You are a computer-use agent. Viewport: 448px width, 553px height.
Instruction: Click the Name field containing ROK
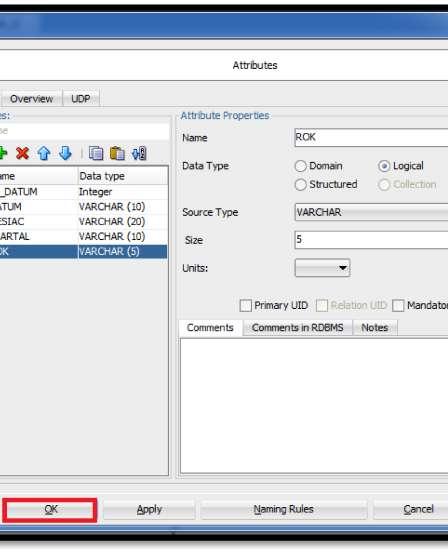pyautogui.click(x=371, y=137)
